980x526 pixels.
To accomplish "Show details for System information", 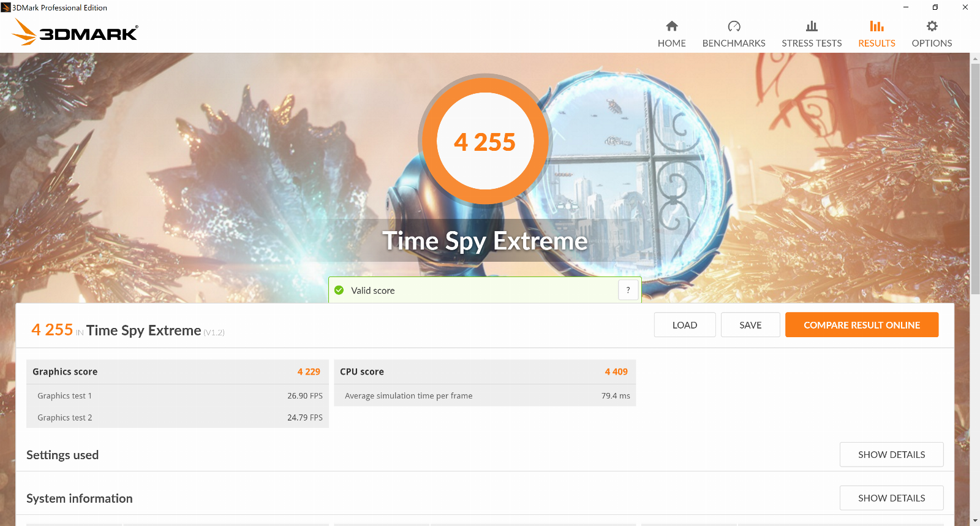I will [x=891, y=498].
